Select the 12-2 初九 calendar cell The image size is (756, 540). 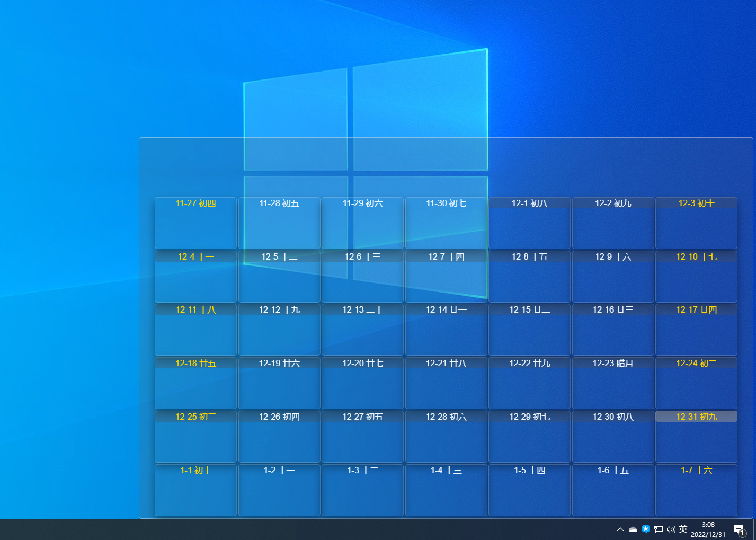tap(613, 223)
